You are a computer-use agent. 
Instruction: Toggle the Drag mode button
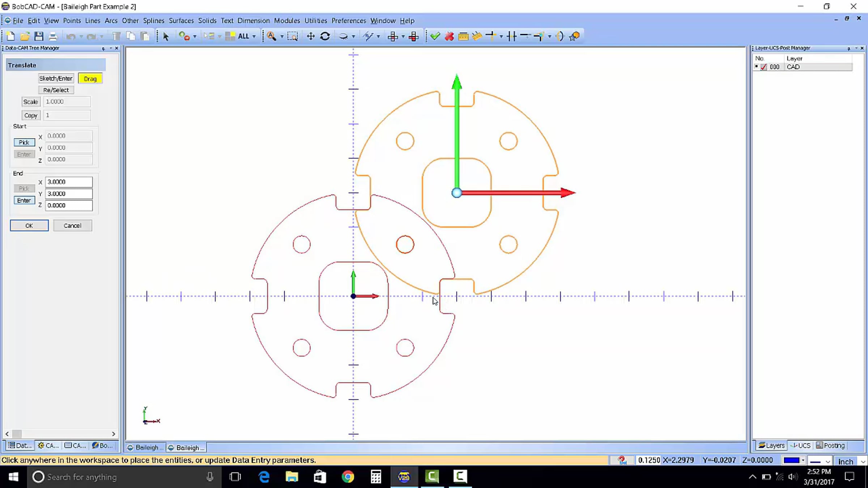90,78
